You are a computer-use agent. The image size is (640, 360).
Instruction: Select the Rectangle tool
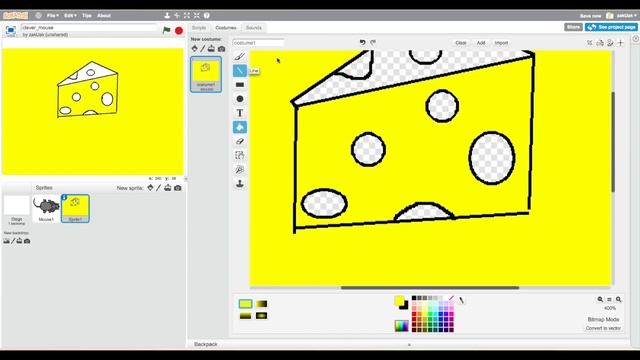pos(240,84)
